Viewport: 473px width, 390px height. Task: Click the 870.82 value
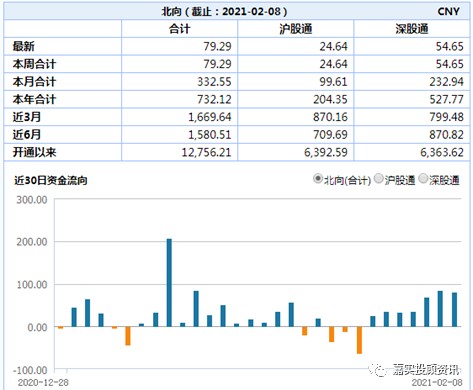point(446,135)
